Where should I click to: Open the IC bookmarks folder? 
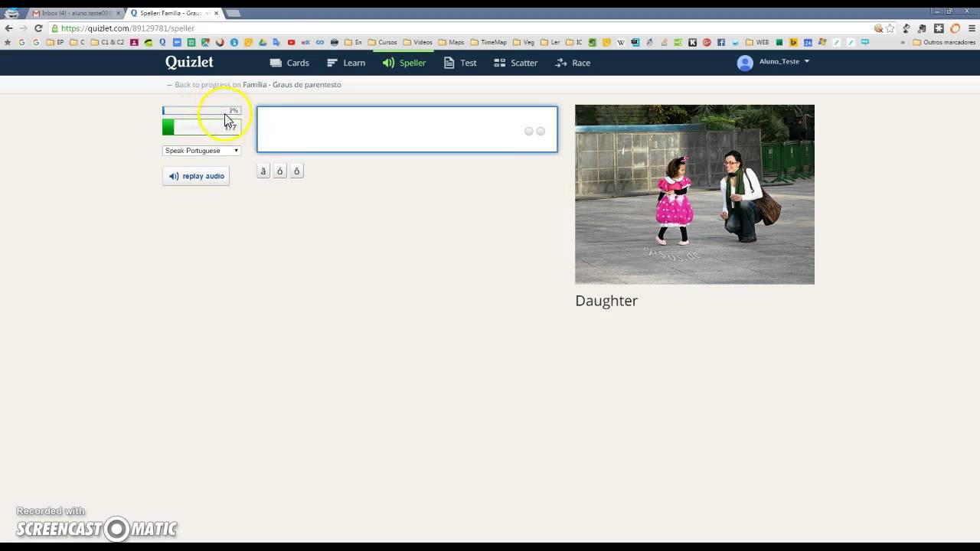click(574, 42)
